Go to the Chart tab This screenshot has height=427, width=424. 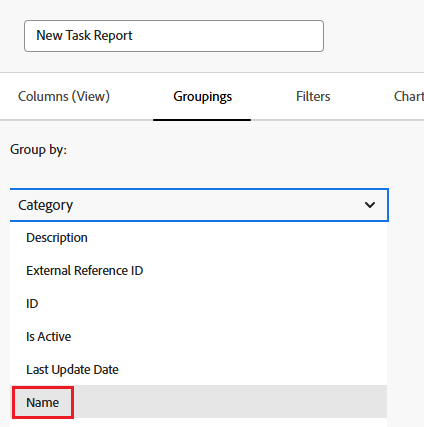coord(409,96)
